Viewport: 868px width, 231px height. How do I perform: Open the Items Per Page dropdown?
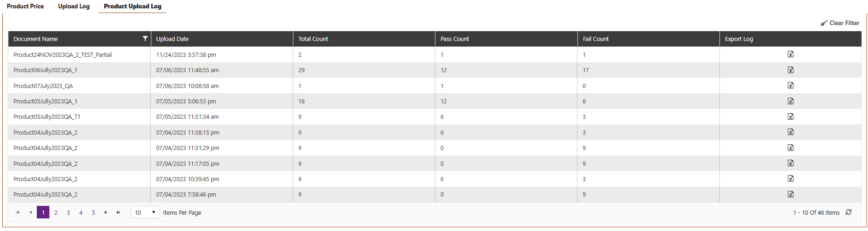[x=145, y=212]
